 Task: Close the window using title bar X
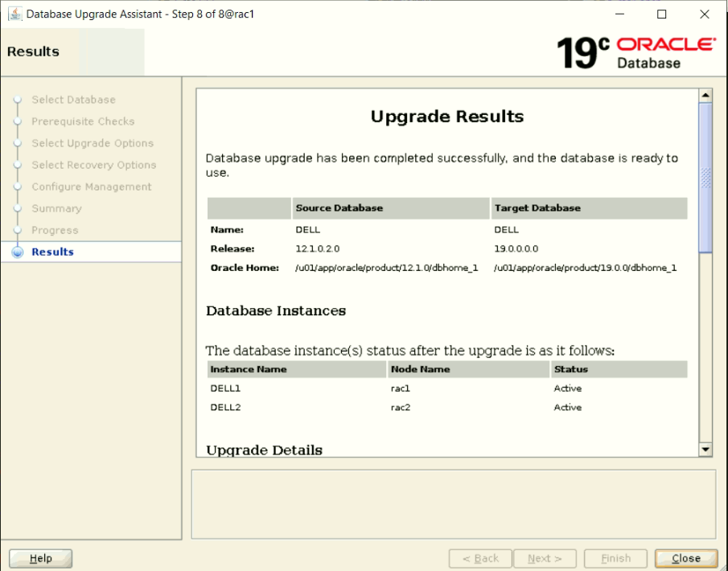click(x=705, y=14)
